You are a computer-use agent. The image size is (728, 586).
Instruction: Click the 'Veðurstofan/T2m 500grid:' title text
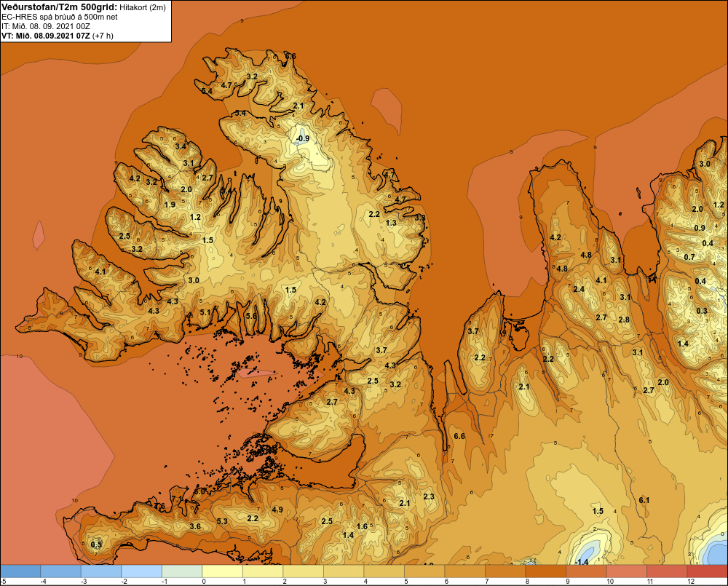pyautogui.click(x=59, y=7)
